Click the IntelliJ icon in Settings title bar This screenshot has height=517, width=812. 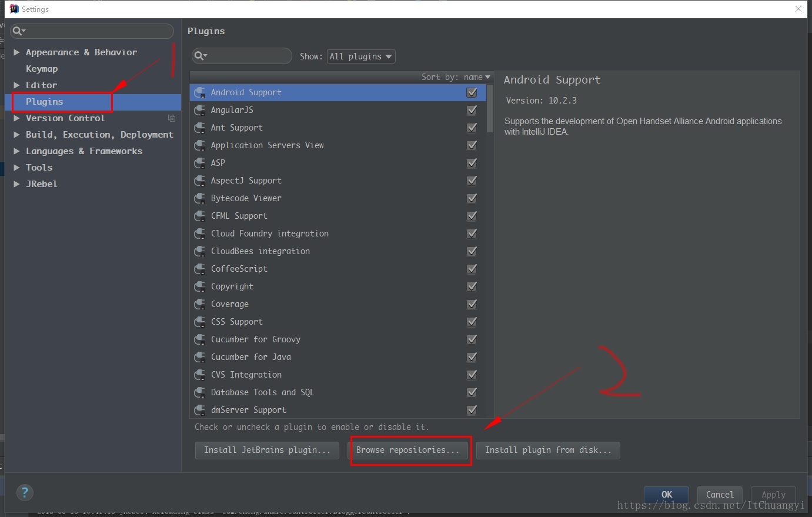[14, 9]
